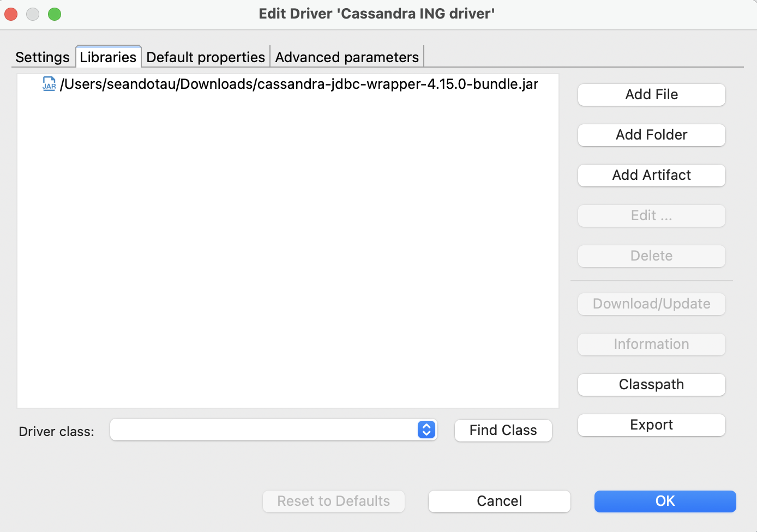The width and height of the screenshot is (757, 532).
Task: Switch to the Settings tab
Action: 43,57
